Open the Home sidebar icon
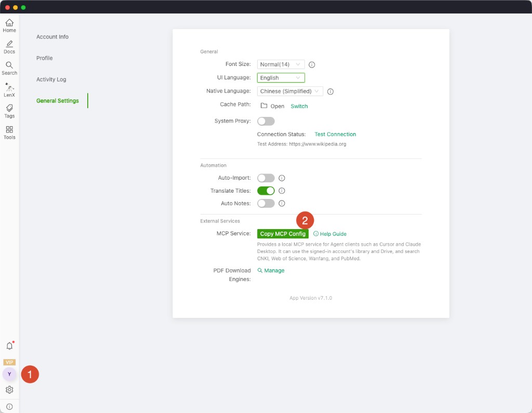Image resolution: width=532 pixels, height=413 pixels. point(9,26)
